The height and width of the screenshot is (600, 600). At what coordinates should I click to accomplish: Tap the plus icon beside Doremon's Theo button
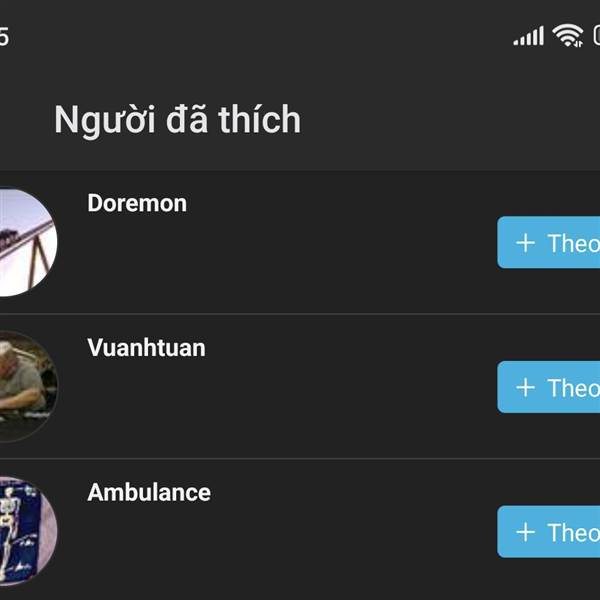click(525, 243)
